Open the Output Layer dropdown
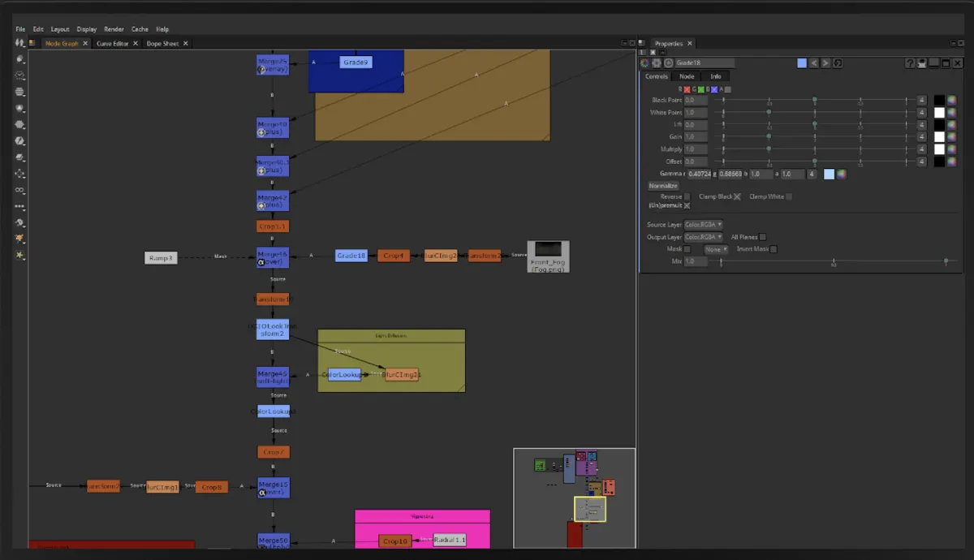This screenshot has height=560, width=974. coord(704,237)
